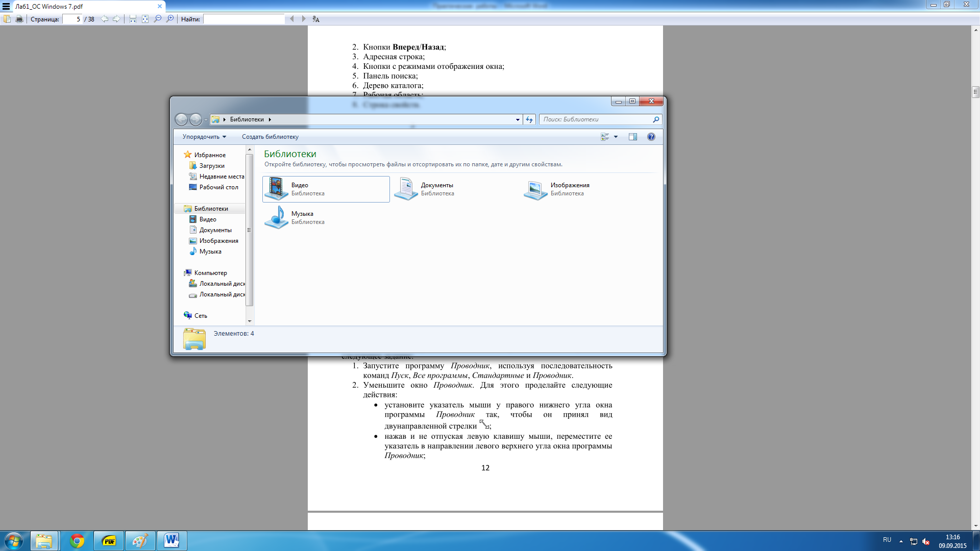Click the RU language indicator
Image resolution: width=980 pixels, height=551 pixels.
coord(887,540)
